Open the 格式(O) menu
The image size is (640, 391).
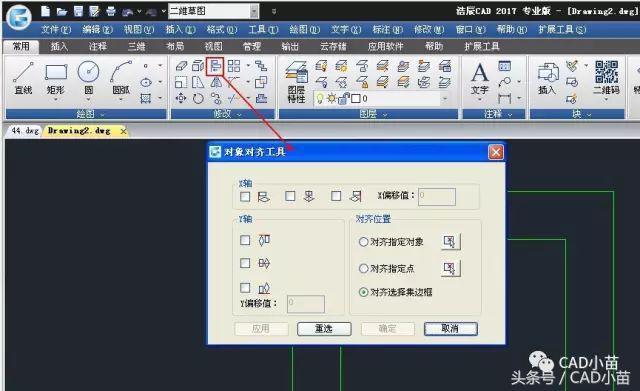tap(222, 29)
